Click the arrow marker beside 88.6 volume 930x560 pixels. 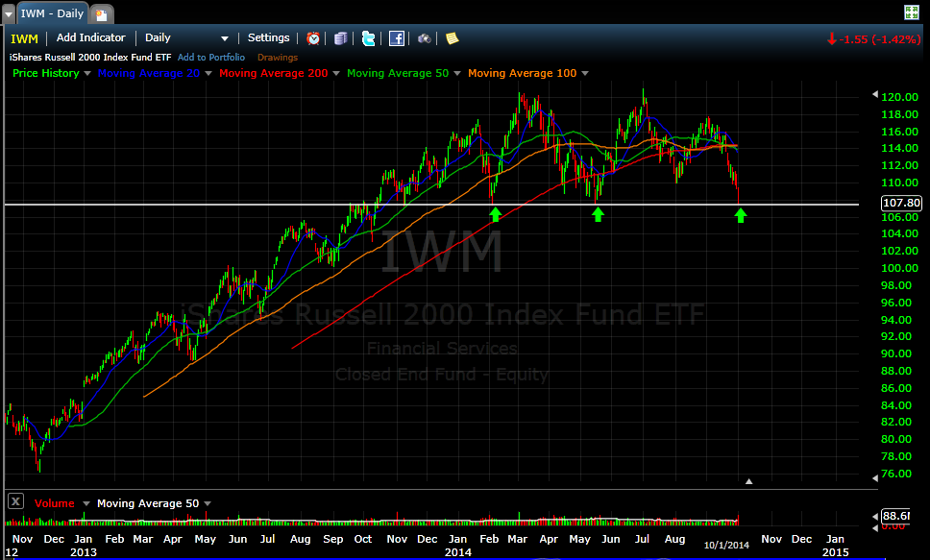875,516
